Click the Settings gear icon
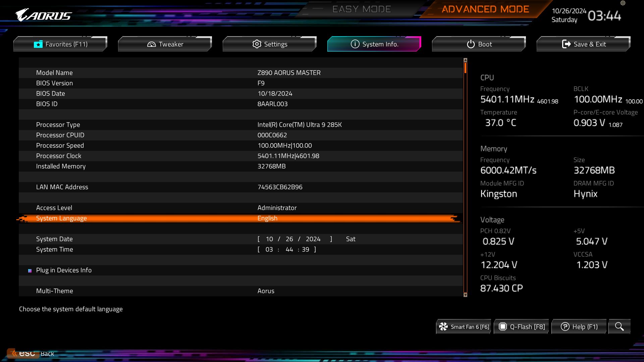This screenshot has height=362, width=644. [x=257, y=44]
